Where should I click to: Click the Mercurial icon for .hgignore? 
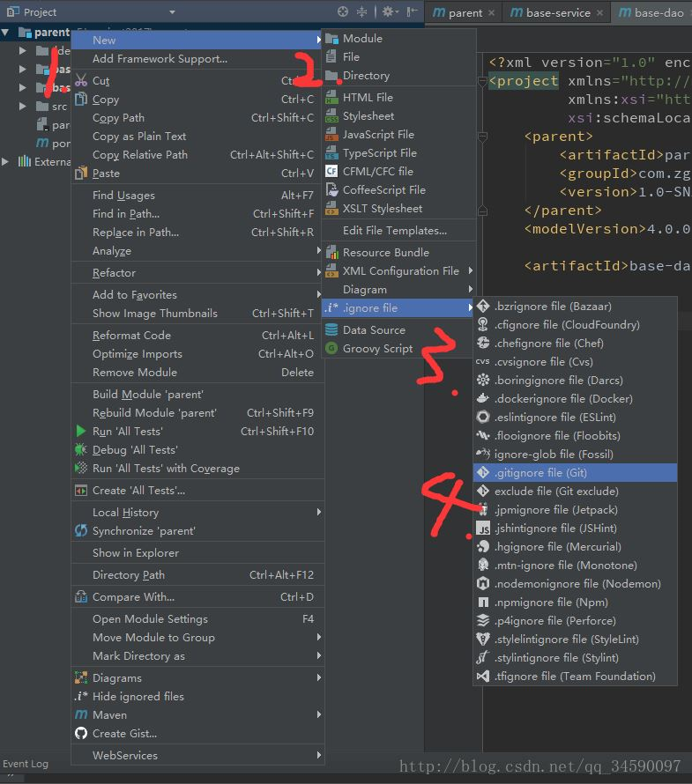(x=483, y=546)
